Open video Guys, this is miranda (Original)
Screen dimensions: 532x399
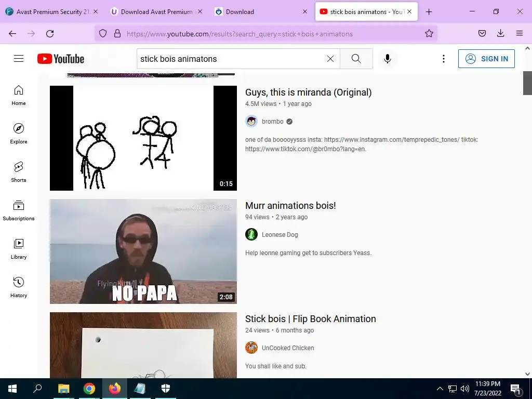point(309,92)
